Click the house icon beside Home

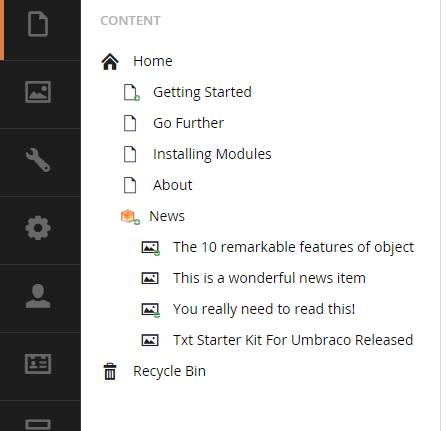tap(110, 62)
